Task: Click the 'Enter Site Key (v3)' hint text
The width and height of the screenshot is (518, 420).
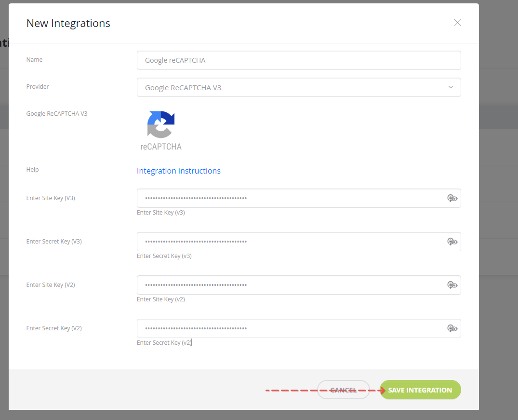Action: tap(161, 213)
